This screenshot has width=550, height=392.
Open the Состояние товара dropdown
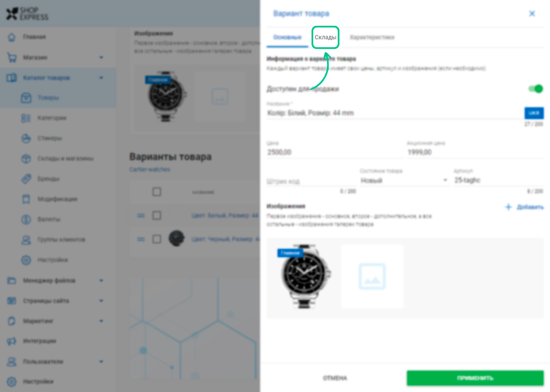pyautogui.click(x=404, y=181)
